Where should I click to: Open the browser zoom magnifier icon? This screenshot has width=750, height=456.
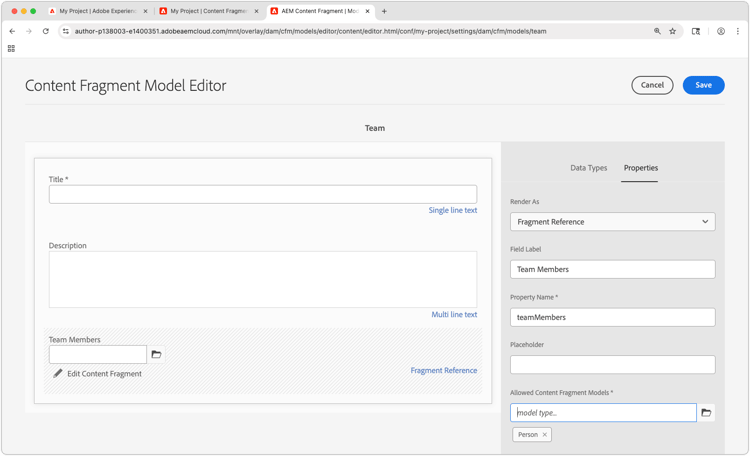tap(657, 31)
